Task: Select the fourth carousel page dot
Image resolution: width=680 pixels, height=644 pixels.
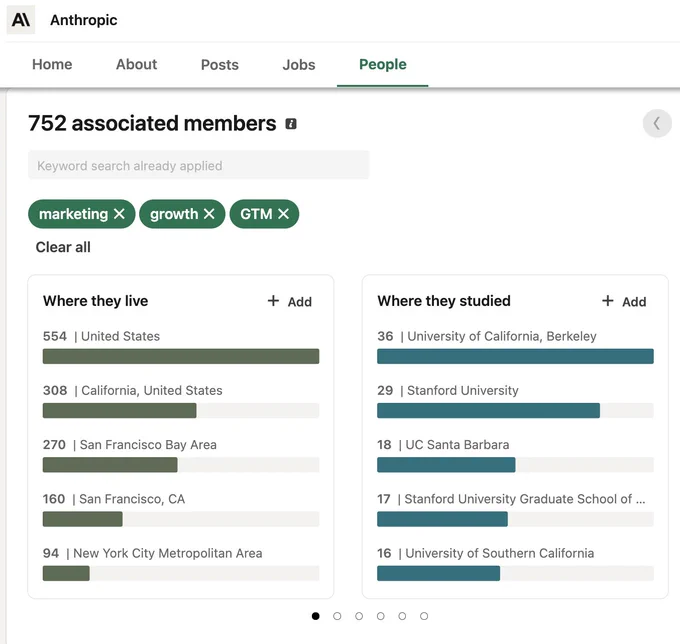Action: [380, 616]
